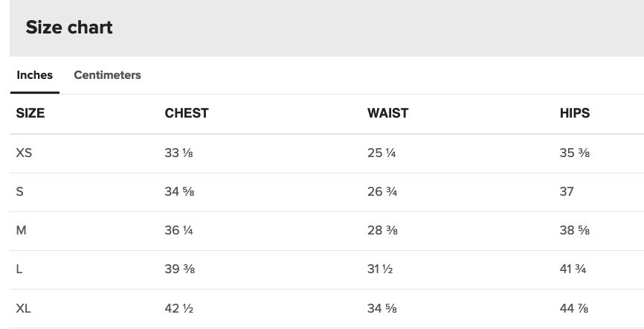The image size is (644, 329).
Task: Click the L waist value 31 ½
Action: click(x=380, y=269)
